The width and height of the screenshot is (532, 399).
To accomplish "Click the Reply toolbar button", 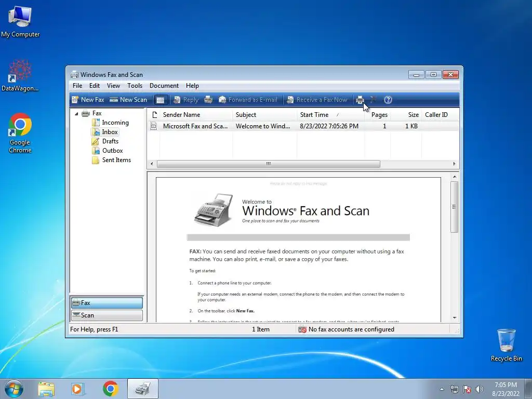I will (x=186, y=100).
